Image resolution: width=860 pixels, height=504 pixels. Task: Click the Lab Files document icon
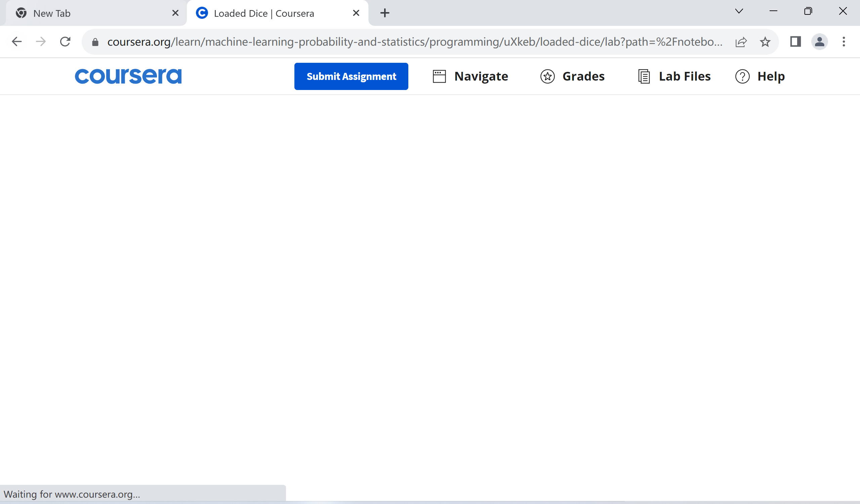point(643,76)
